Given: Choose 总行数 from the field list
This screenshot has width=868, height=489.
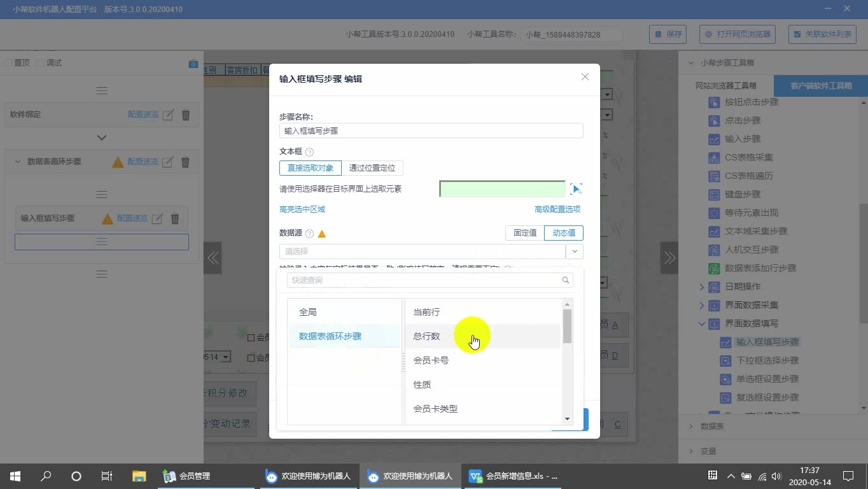Looking at the screenshot, I should coord(483,336).
